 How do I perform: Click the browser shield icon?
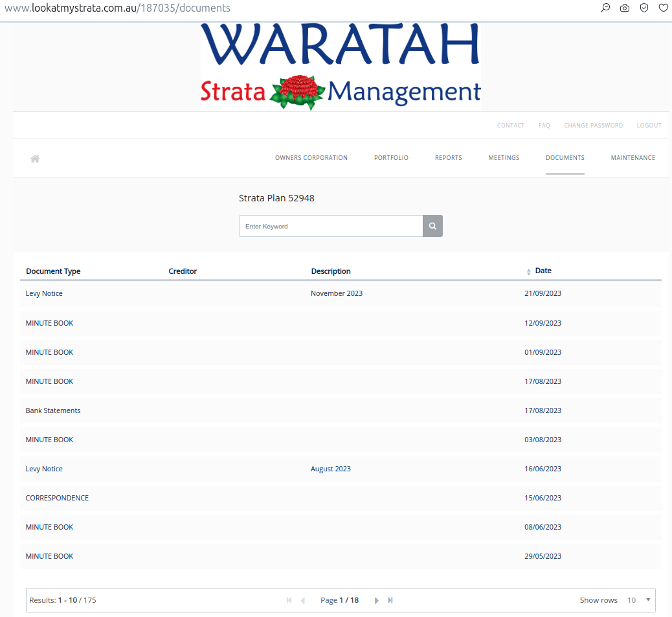pyautogui.click(x=644, y=8)
